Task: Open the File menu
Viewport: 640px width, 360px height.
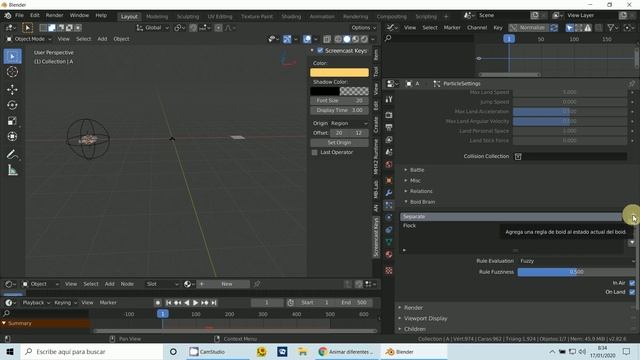Action: [19, 16]
